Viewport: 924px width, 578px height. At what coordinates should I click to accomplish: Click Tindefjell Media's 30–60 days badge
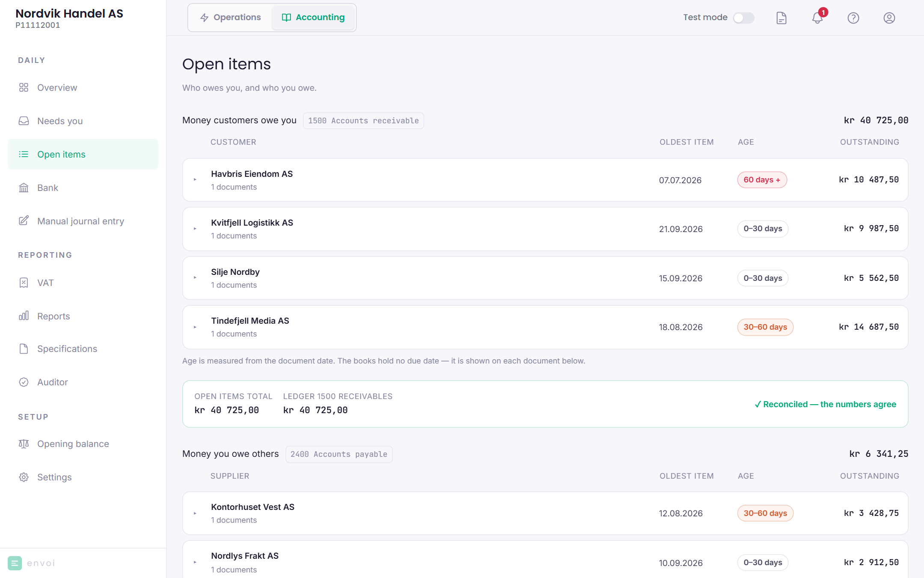tap(765, 327)
